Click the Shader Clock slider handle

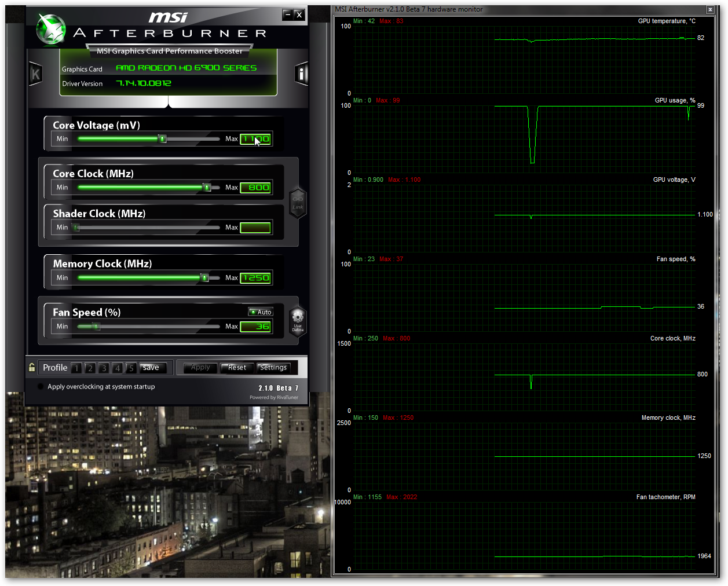(75, 227)
